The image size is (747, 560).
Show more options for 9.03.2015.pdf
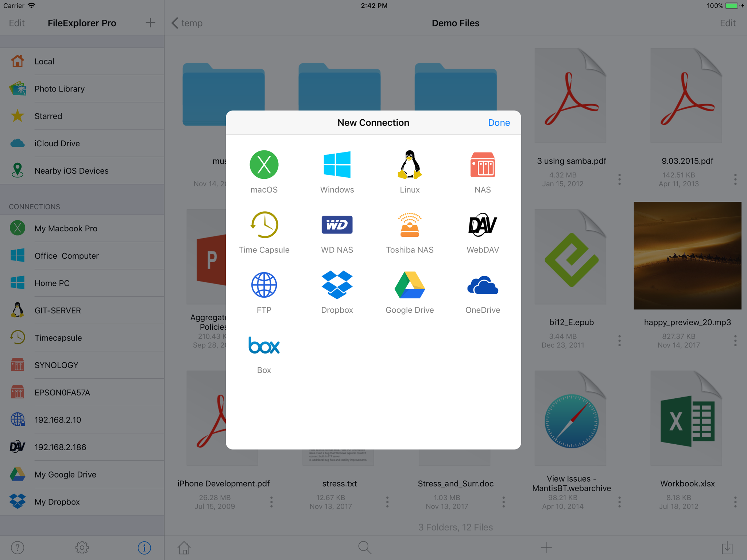(x=735, y=179)
